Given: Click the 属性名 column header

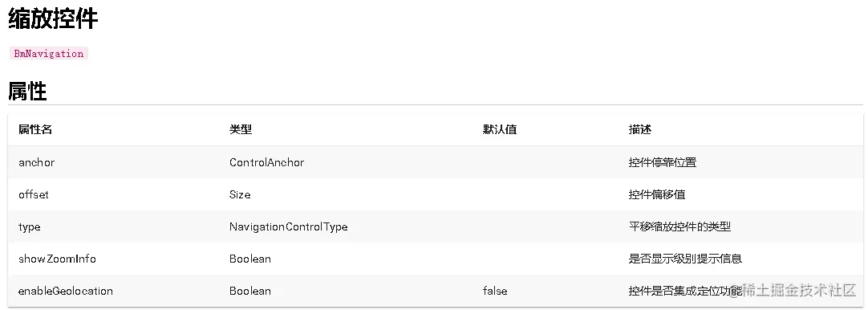Looking at the screenshot, I should 35,129.
